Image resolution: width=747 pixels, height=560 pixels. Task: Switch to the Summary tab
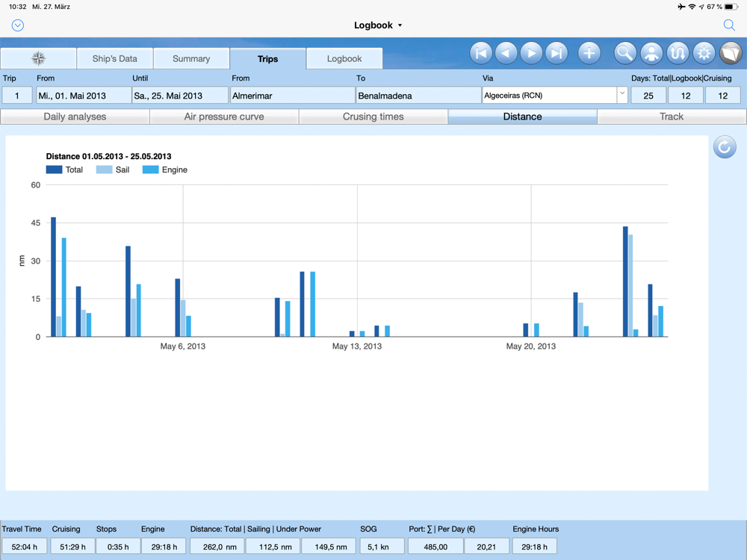tap(191, 58)
